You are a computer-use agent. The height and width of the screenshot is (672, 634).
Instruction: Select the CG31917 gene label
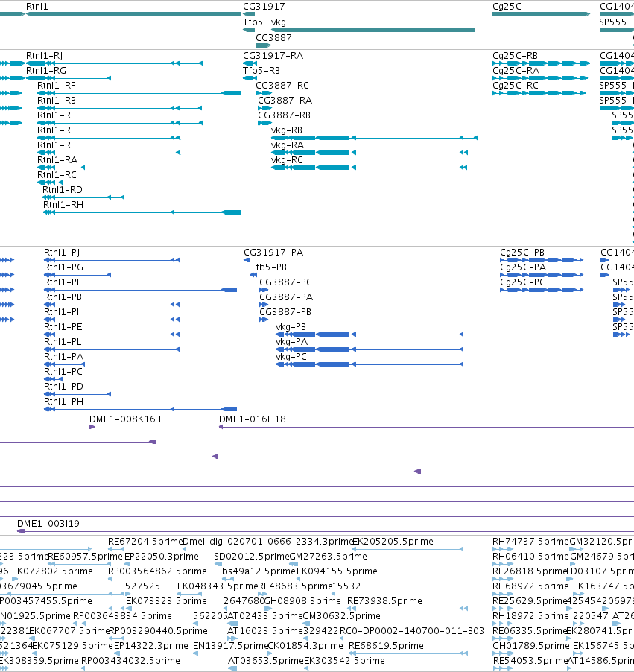(264, 7)
